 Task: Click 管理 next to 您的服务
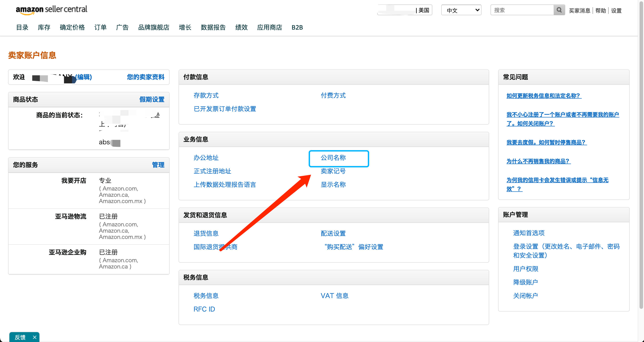pyautogui.click(x=158, y=165)
